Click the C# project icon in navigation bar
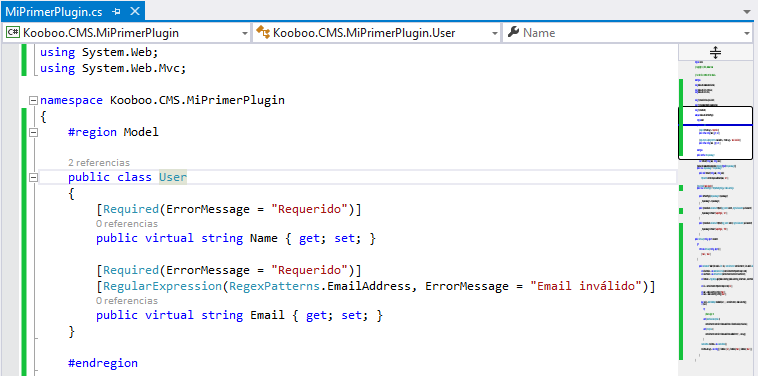 [x=13, y=32]
